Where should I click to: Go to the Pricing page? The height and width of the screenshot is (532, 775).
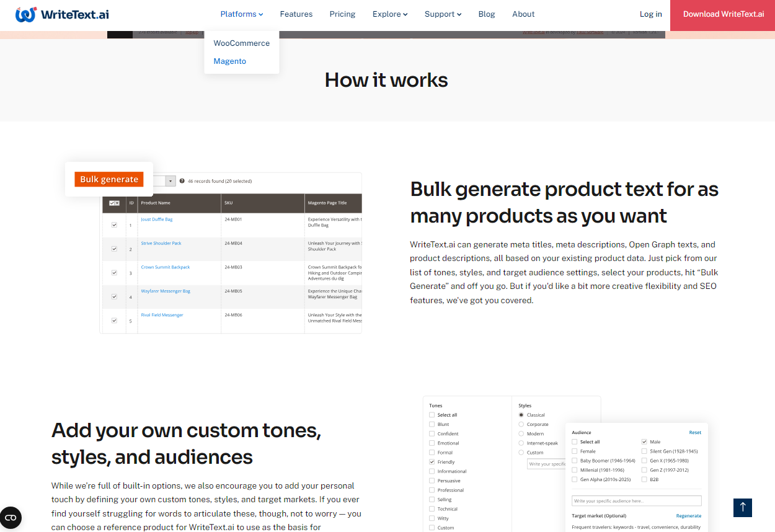(343, 14)
